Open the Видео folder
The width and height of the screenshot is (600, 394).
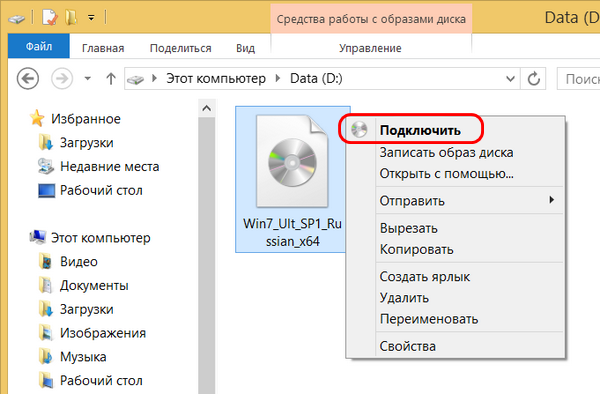(x=79, y=262)
